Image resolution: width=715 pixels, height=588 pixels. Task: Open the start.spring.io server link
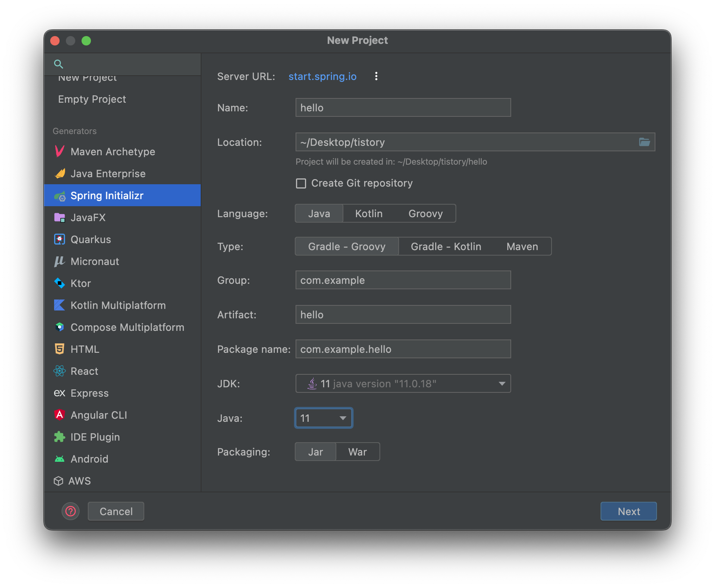click(322, 76)
